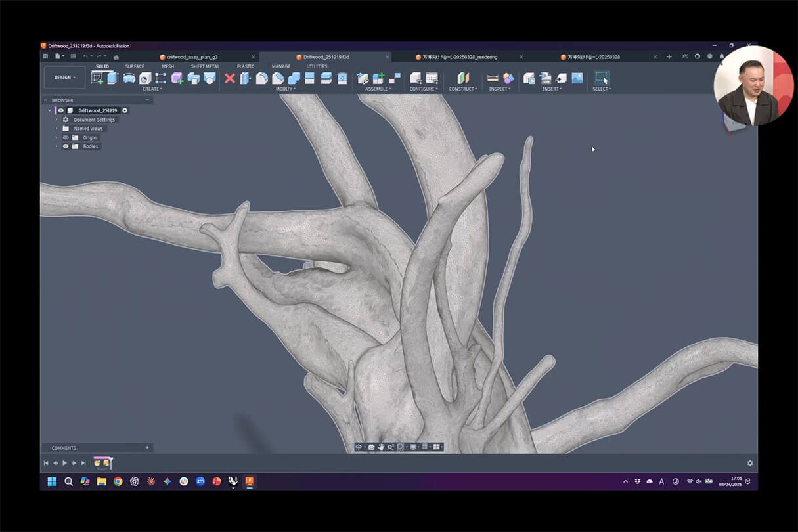The image size is (798, 532).
Task: Expand the Bodies tree node
Action: 56,146
